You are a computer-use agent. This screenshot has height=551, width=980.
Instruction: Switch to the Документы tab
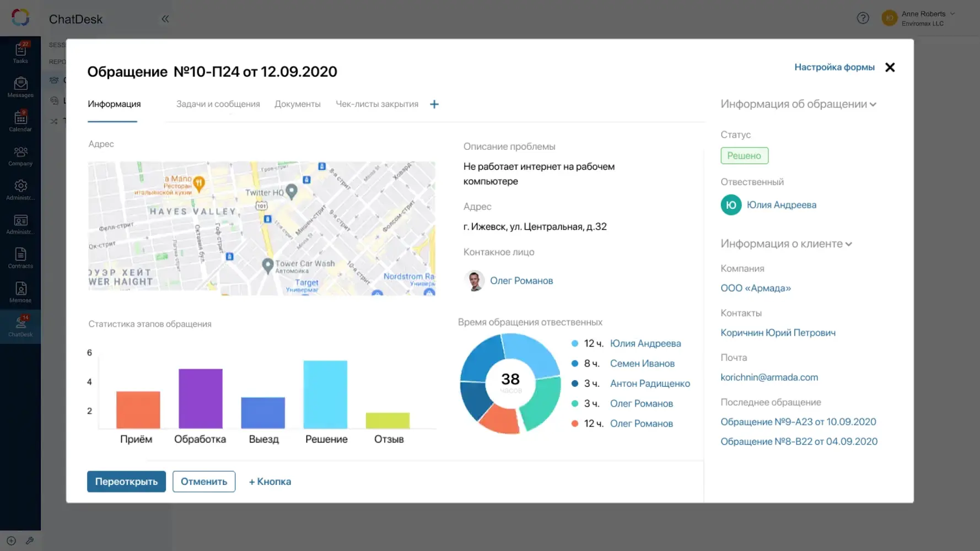point(297,104)
